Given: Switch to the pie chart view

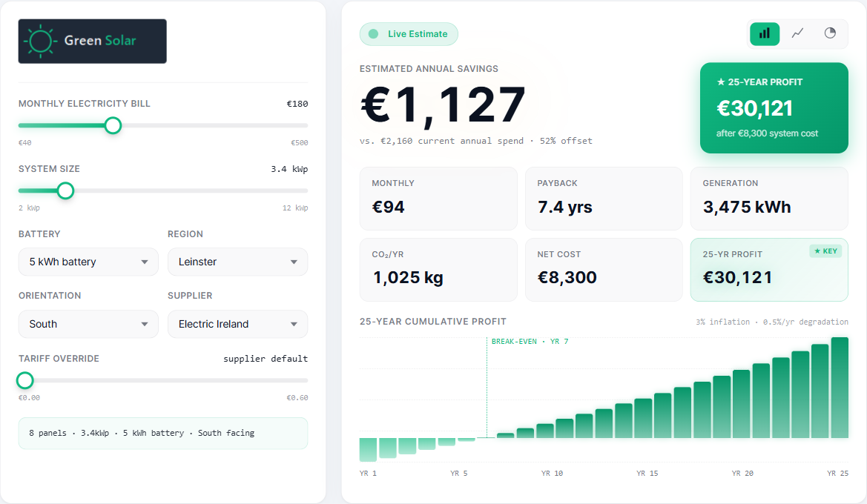Looking at the screenshot, I should pos(830,33).
